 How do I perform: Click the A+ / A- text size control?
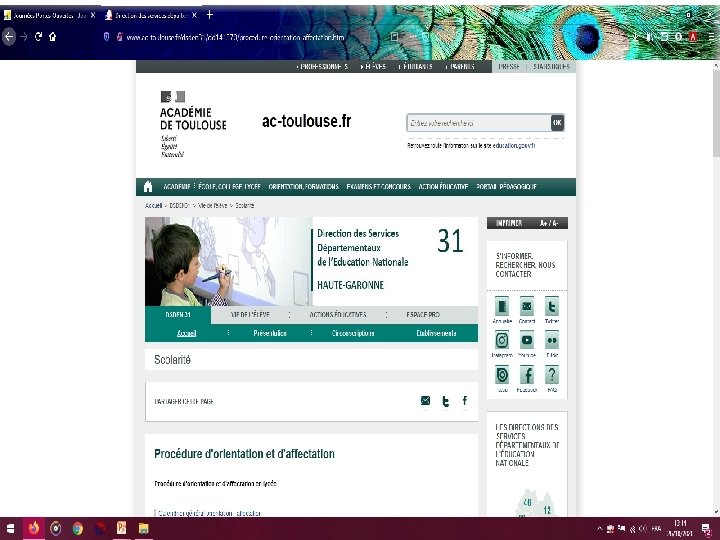coord(549,223)
